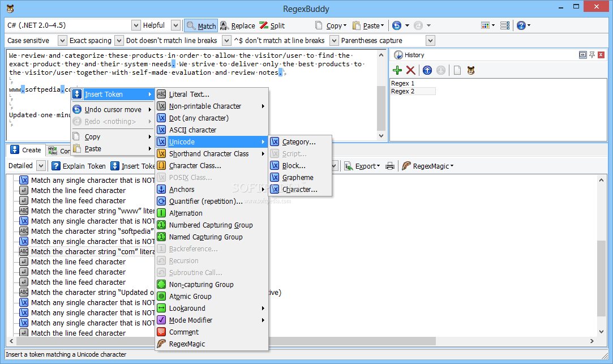Image resolution: width=613 pixels, height=364 pixels.
Task: Click the RegexBuddy tiger icon in History
Action: pos(471,70)
